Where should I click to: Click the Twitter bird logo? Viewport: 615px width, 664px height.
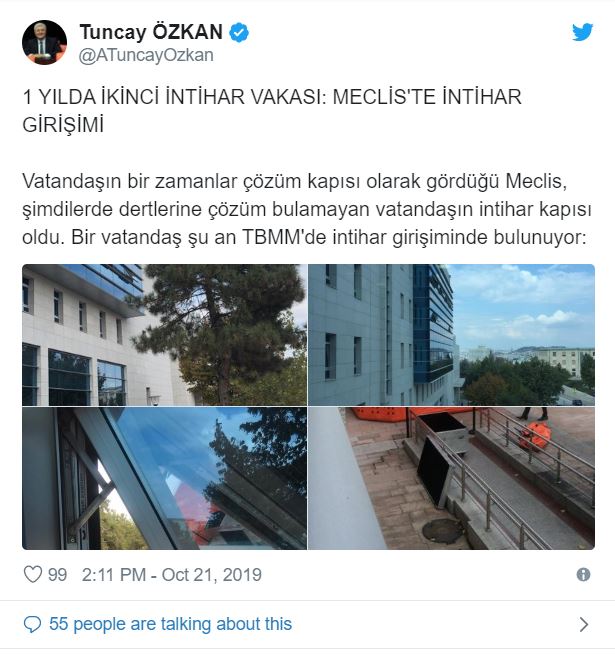click(x=582, y=32)
